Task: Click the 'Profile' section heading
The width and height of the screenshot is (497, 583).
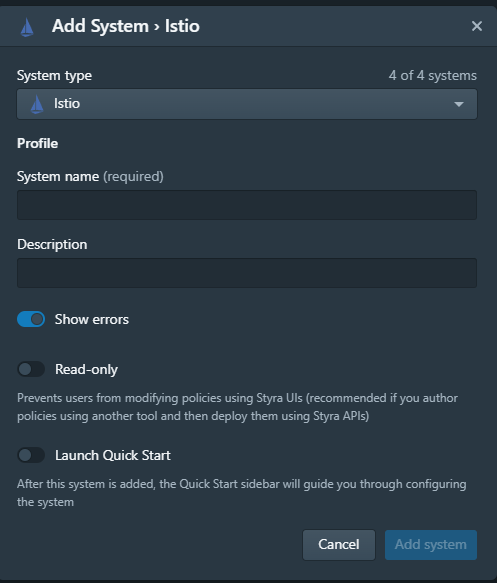Action: tap(38, 144)
